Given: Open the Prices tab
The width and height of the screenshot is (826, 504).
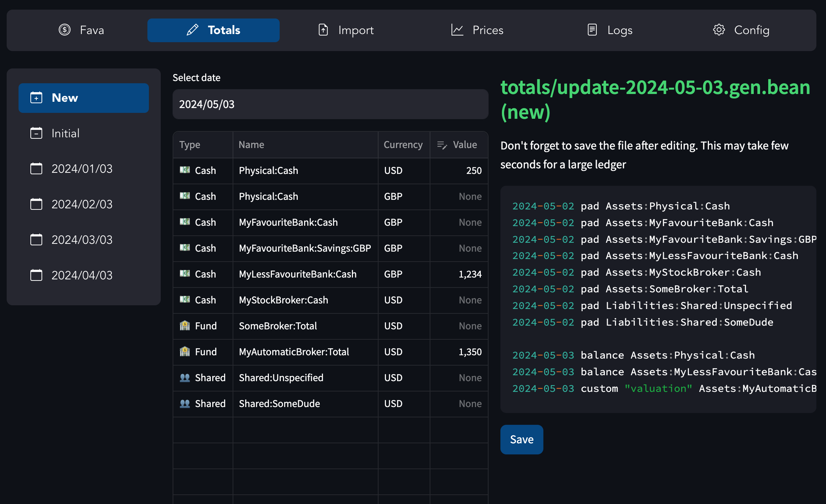Looking at the screenshot, I should coord(477,30).
